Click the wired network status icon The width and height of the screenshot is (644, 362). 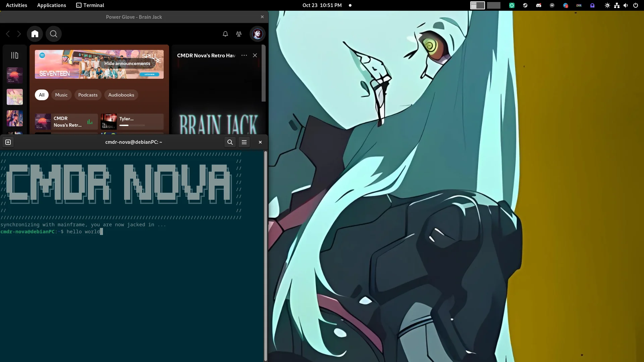coord(617,5)
